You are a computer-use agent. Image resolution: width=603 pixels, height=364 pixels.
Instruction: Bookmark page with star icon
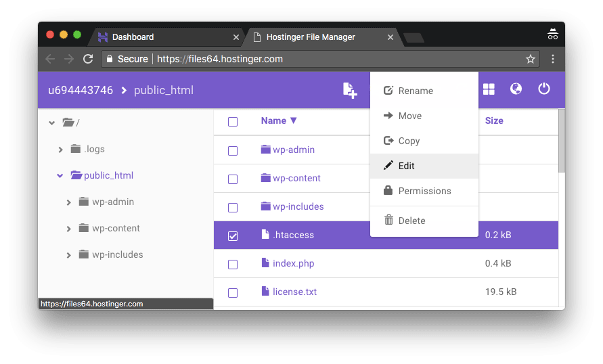pos(531,59)
